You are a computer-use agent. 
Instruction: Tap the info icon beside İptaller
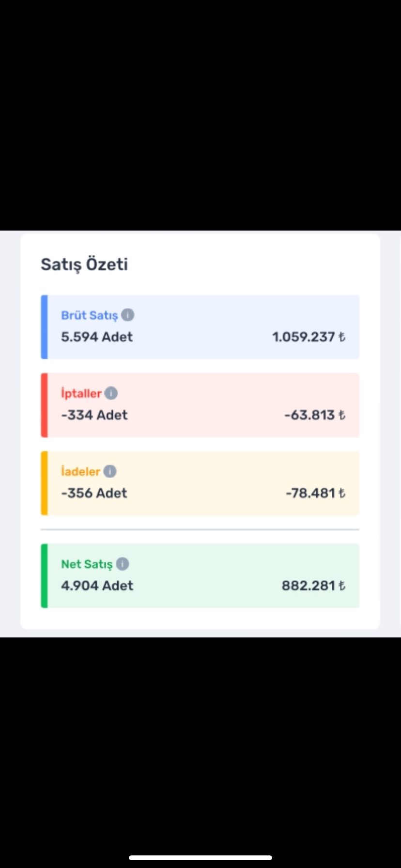pyautogui.click(x=111, y=393)
